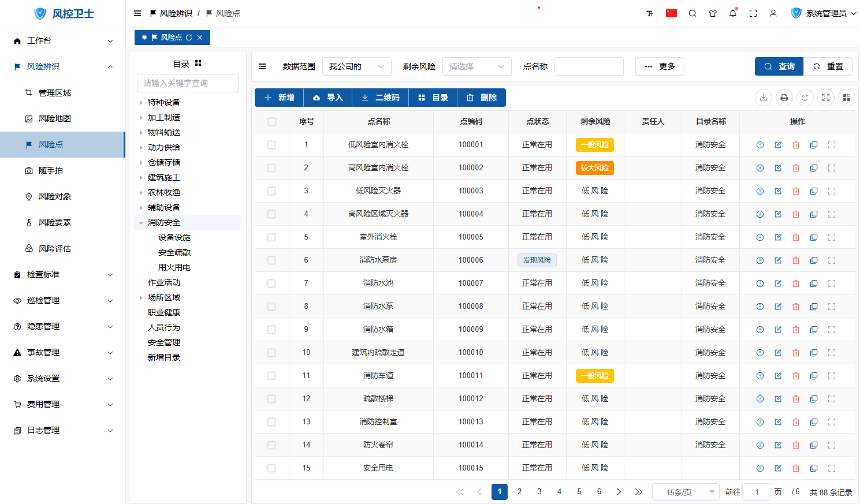This screenshot has width=860, height=504.
Task: Delete icon for 消防水池 row
Action: (x=796, y=283)
